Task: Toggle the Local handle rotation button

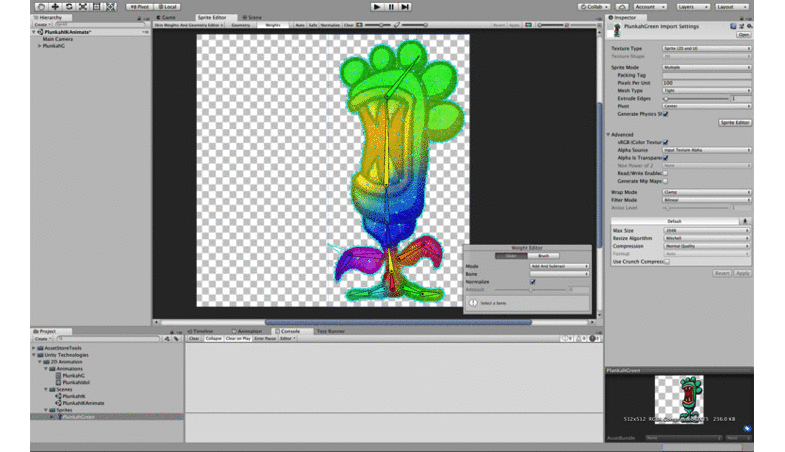Action: click(x=167, y=7)
